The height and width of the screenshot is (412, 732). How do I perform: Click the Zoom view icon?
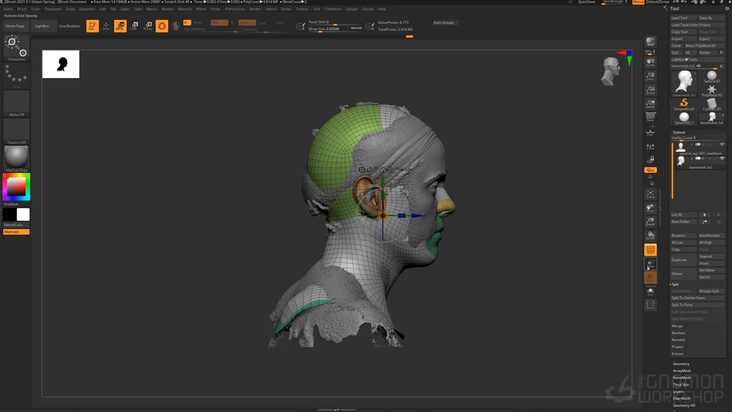tap(650, 76)
